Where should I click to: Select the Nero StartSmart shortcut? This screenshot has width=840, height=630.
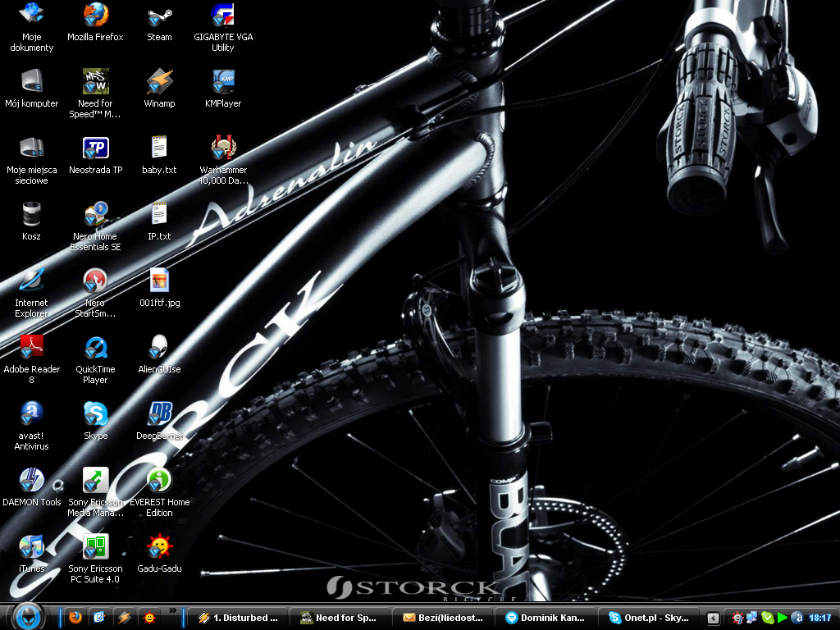pyautogui.click(x=95, y=293)
